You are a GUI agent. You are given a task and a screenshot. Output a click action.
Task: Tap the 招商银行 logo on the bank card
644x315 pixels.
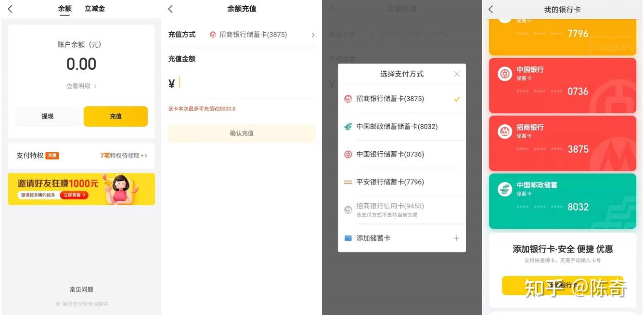[504, 131]
